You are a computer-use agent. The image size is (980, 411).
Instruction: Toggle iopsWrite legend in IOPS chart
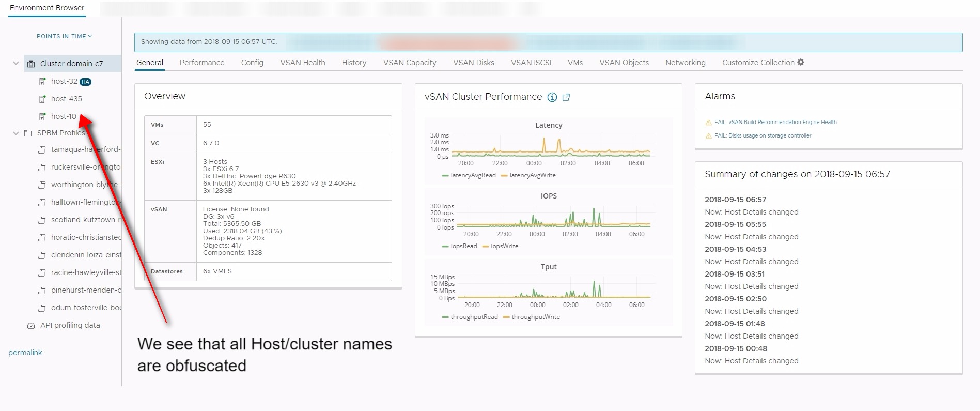[500, 246]
